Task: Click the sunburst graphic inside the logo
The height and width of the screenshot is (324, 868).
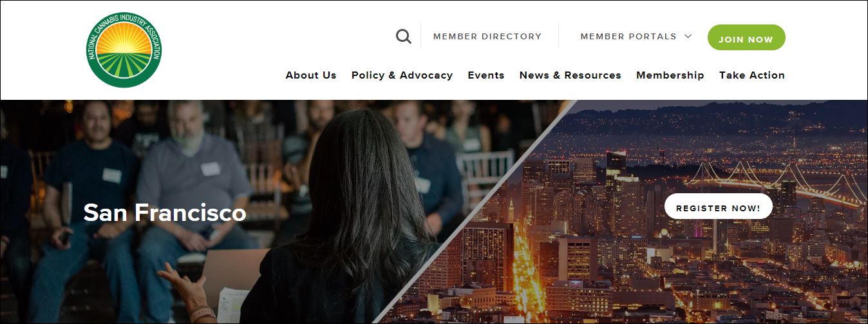Action: coord(124,40)
